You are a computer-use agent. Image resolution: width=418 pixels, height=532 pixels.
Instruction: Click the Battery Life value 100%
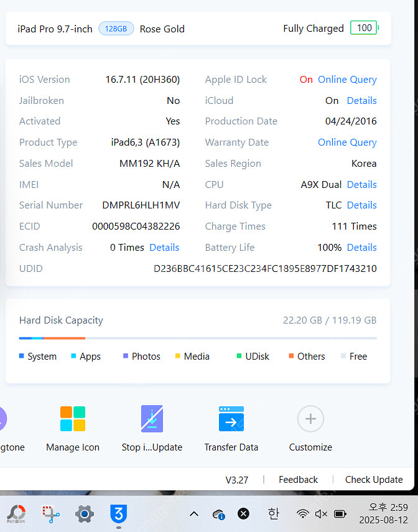330,248
